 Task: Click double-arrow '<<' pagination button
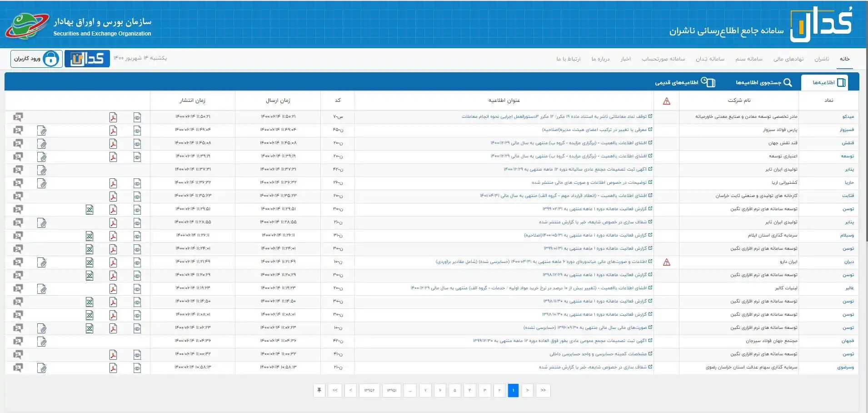[x=335, y=390]
